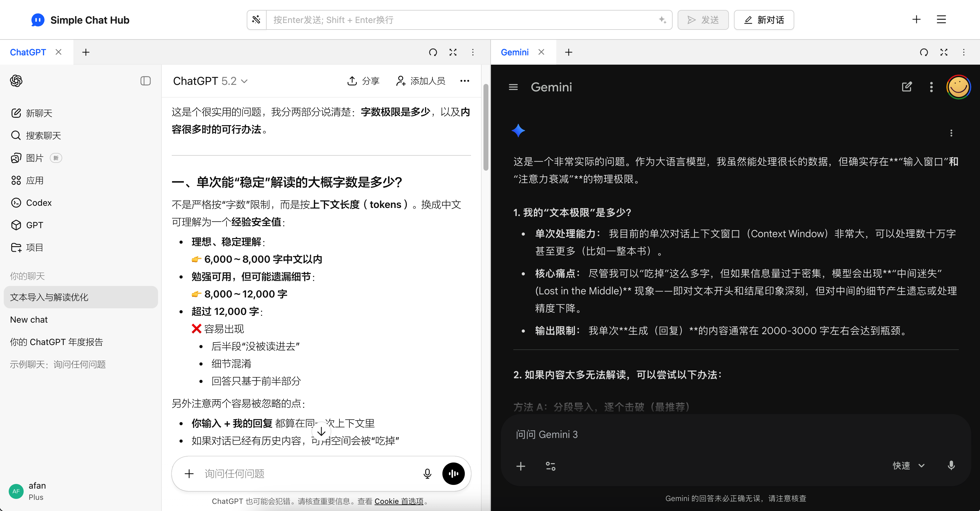Maximize the ChatGPT panel to fullscreen
980x511 pixels.
pyautogui.click(x=453, y=53)
